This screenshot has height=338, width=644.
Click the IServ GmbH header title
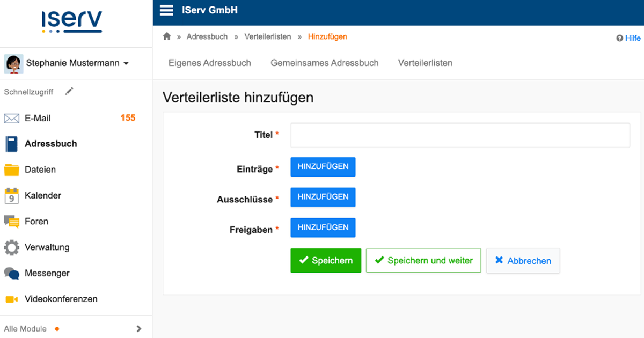tap(210, 10)
